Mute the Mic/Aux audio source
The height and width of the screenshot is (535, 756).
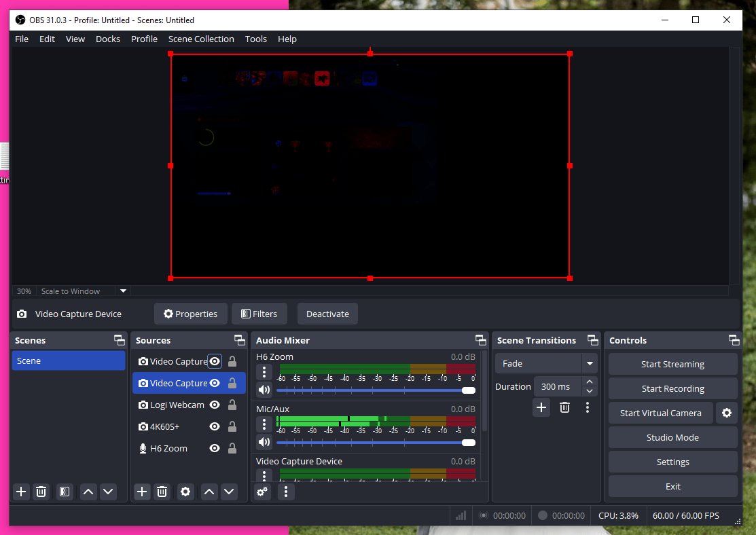[x=264, y=442]
